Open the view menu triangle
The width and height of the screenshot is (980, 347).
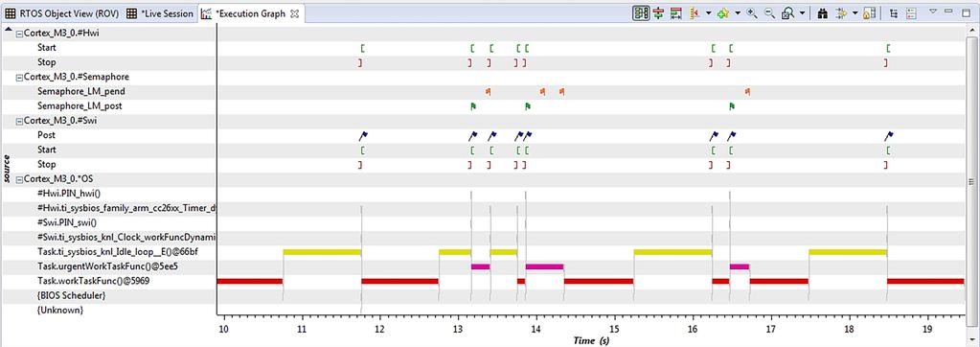tap(933, 12)
